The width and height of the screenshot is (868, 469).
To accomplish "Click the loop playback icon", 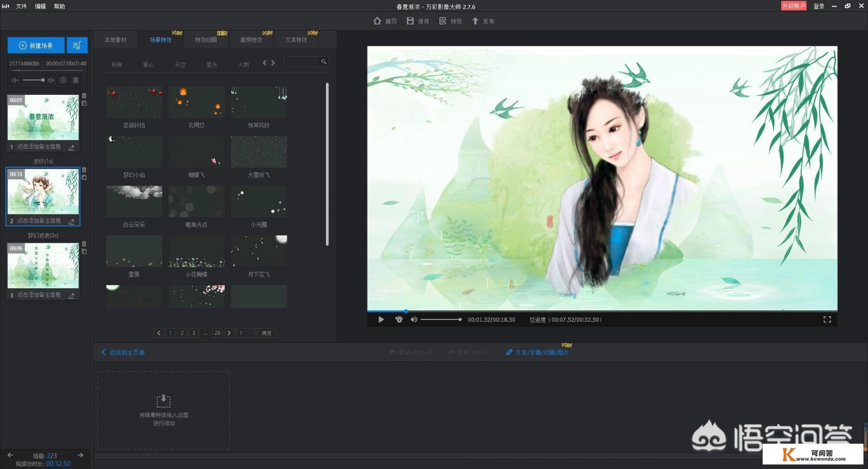I will (x=399, y=319).
